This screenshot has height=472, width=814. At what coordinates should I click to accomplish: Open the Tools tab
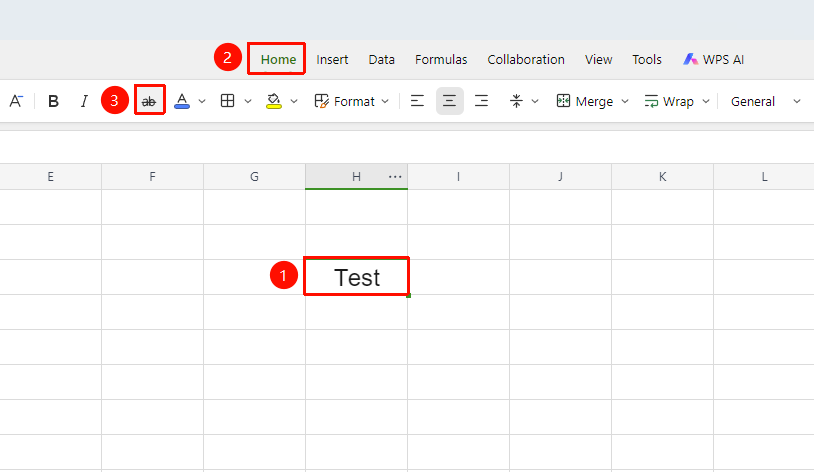point(647,60)
